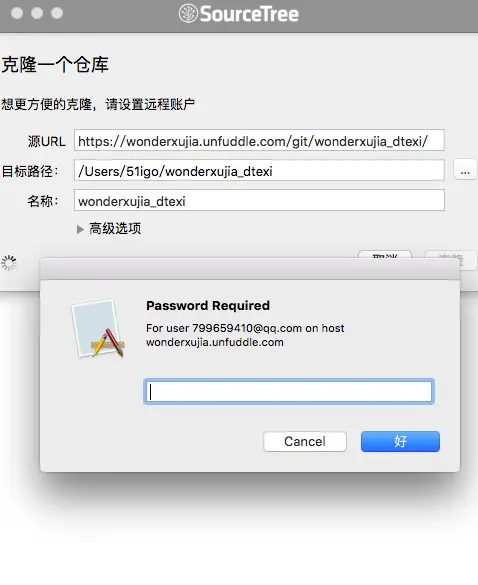This screenshot has width=478, height=585.
Task: Click the 目标路径 destination path field
Action: point(259,170)
